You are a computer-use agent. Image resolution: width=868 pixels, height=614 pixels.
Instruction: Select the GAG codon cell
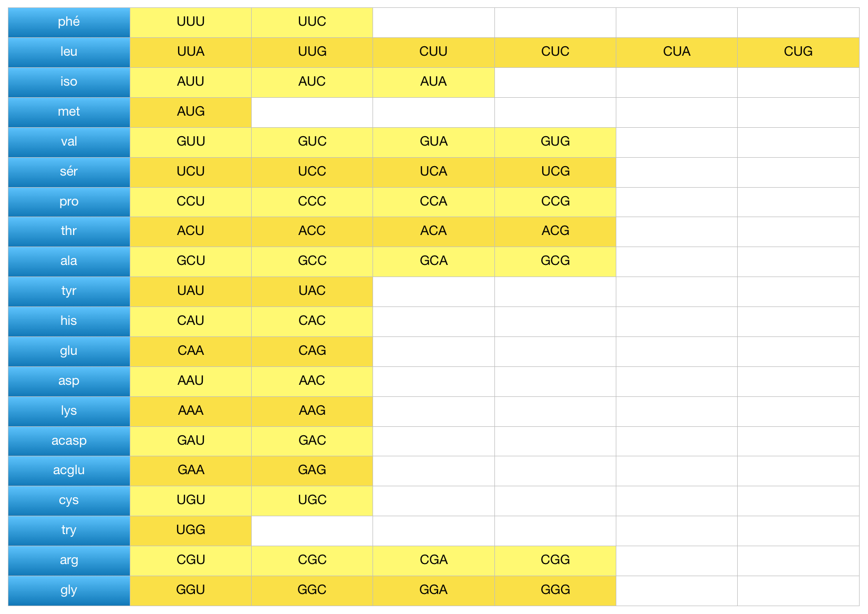point(312,470)
